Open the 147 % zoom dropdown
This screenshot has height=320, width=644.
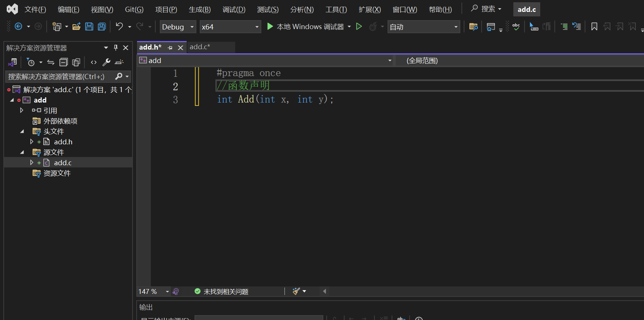click(167, 292)
